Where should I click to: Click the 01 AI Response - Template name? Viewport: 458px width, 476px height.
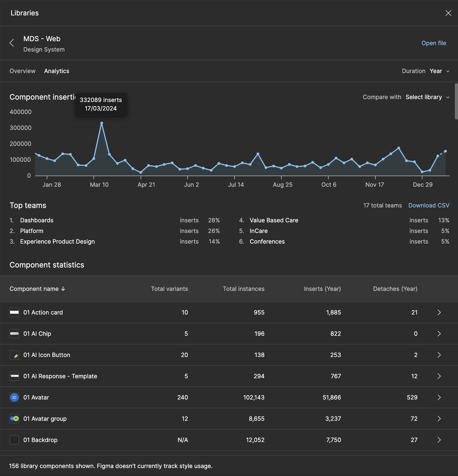60,376
